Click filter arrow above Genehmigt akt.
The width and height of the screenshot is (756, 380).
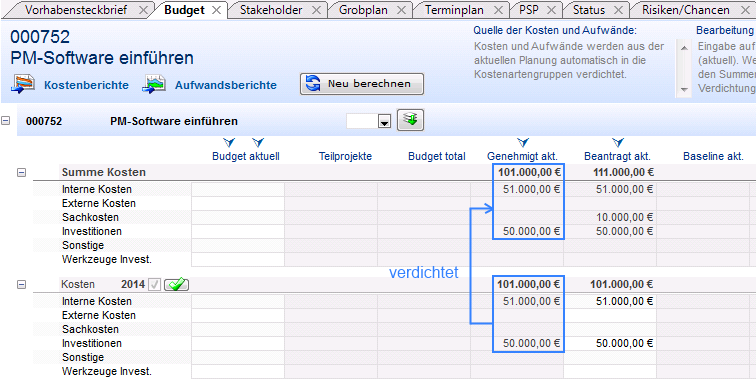pyautogui.click(x=523, y=142)
